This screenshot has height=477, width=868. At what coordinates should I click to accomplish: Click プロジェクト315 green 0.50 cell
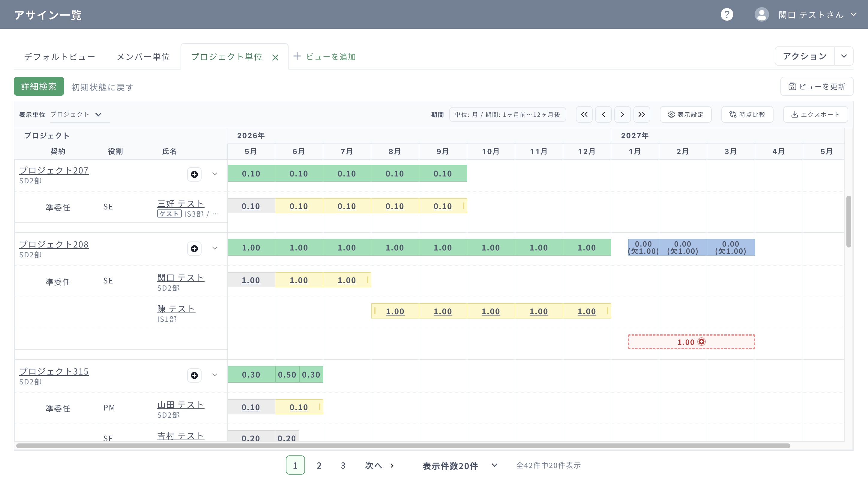click(287, 374)
